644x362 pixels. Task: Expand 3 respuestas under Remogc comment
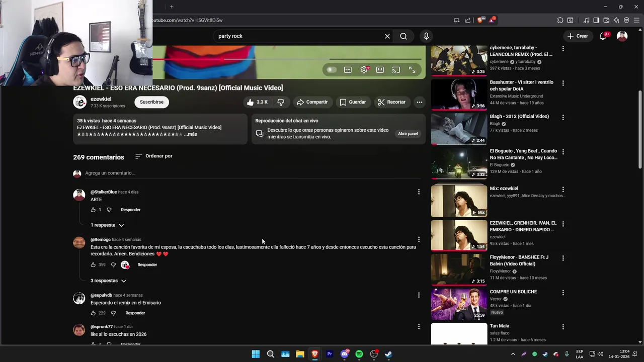pyautogui.click(x=108, y=281)
